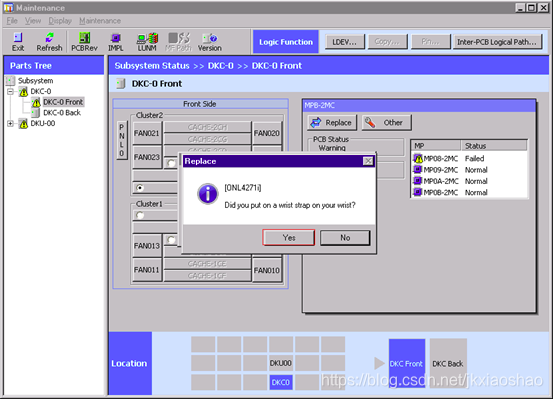Select DKC-0 Front in Parts Tree
Screen dimensions: 553x399
(x=63, y=102)
